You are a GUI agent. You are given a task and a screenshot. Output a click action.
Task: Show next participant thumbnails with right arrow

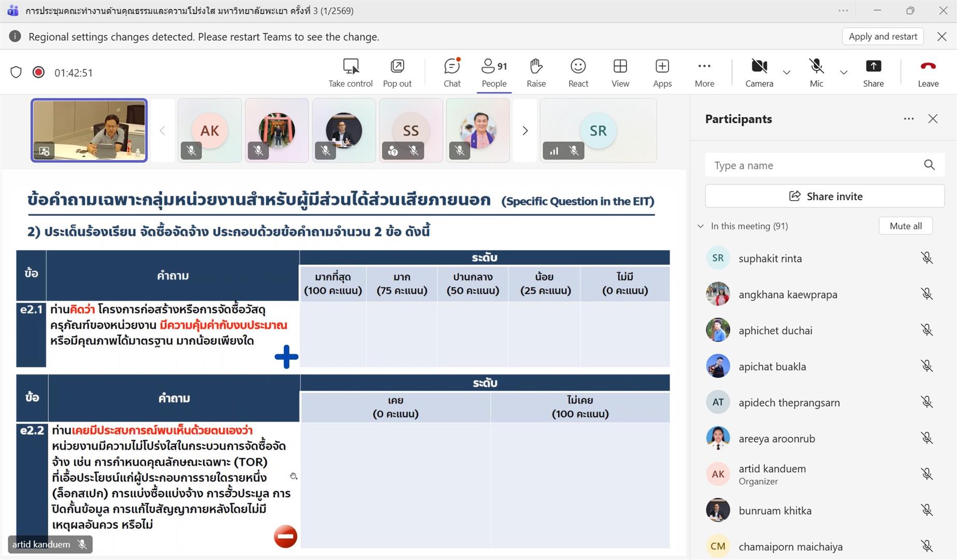pos(525,131)
